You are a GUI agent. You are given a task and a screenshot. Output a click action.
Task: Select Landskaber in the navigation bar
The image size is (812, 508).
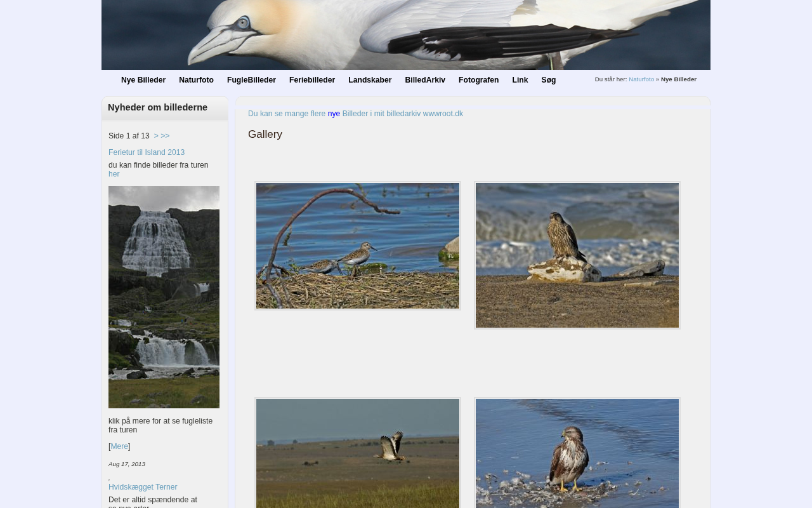pos(370,80)
